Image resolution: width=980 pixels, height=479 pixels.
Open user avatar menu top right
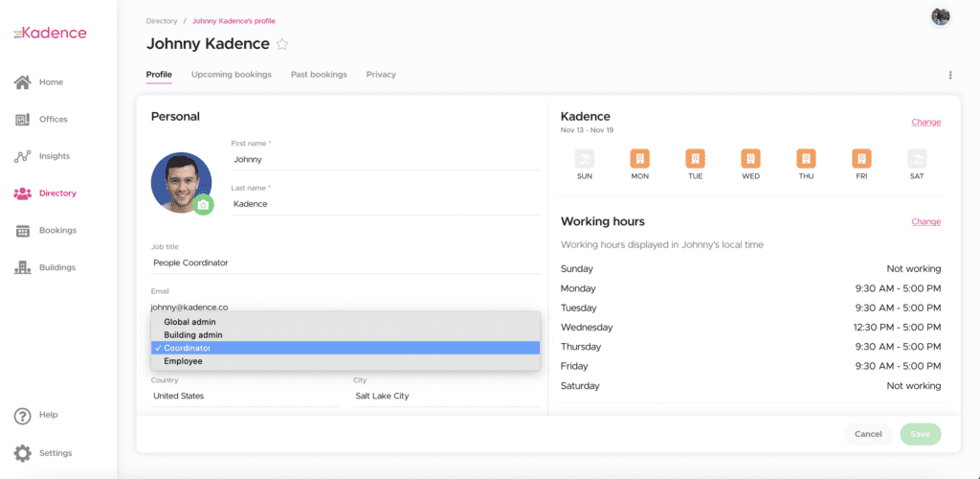940,17
